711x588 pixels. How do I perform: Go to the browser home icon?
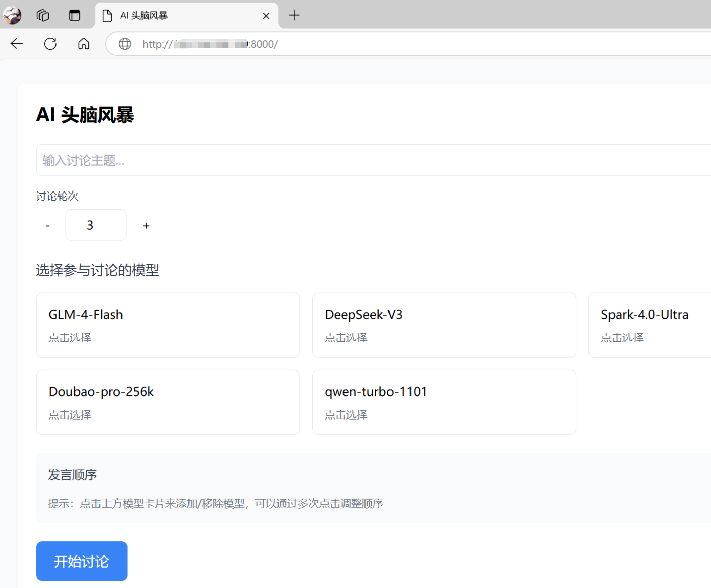coord(84,44)
